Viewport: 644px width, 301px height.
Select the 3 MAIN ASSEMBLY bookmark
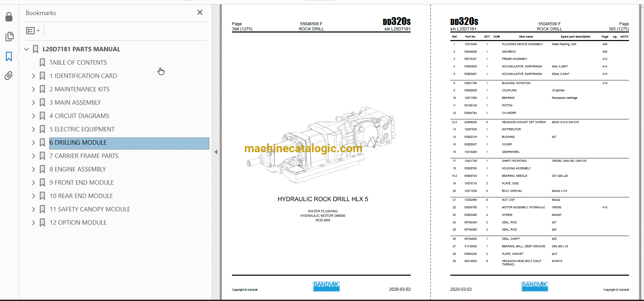tap(75, 103)
